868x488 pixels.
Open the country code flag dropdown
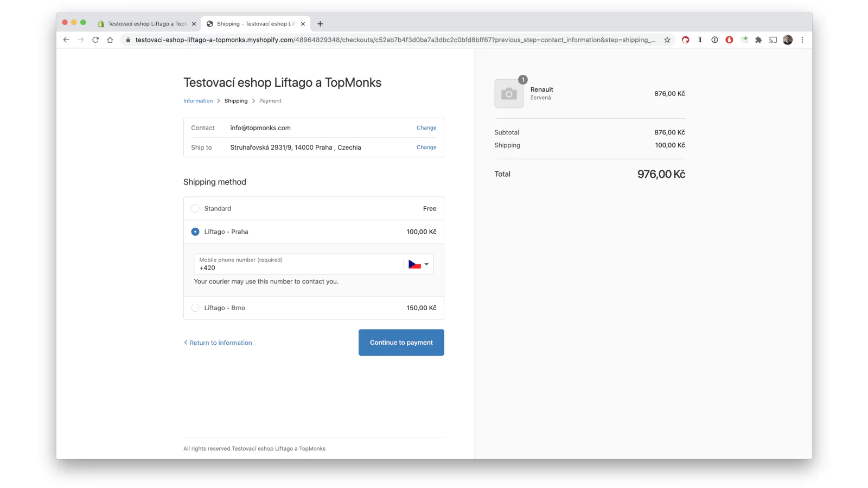419,264
